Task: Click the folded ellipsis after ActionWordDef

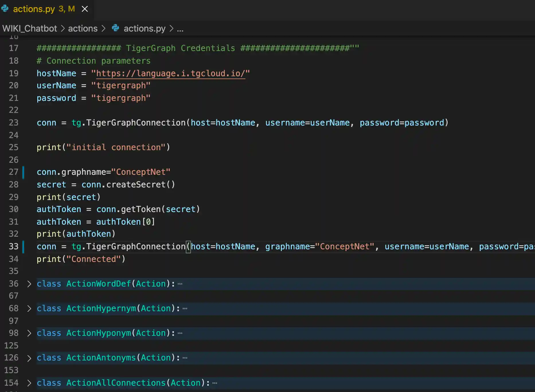Action: 180,284
